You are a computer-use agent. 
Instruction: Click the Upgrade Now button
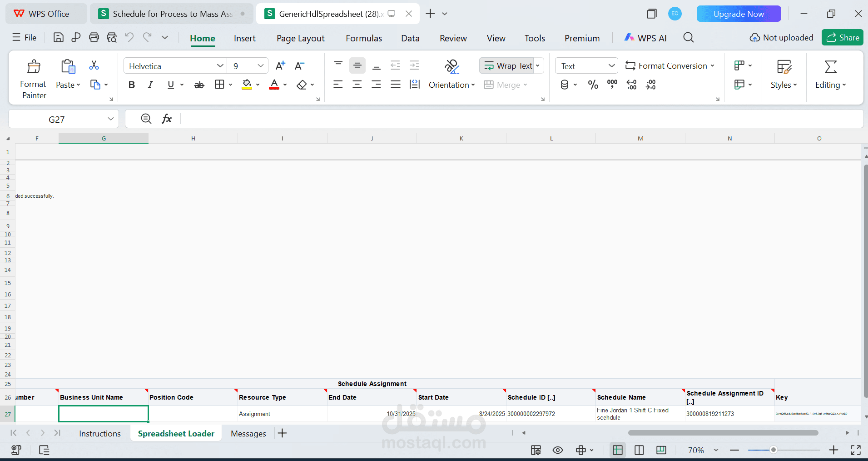739,14
